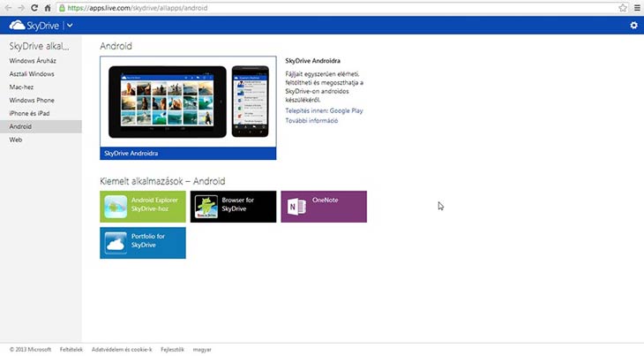This screenshot has height=356, width=644.
Task: Click the browser back arrow
Action: coord(7,7)
